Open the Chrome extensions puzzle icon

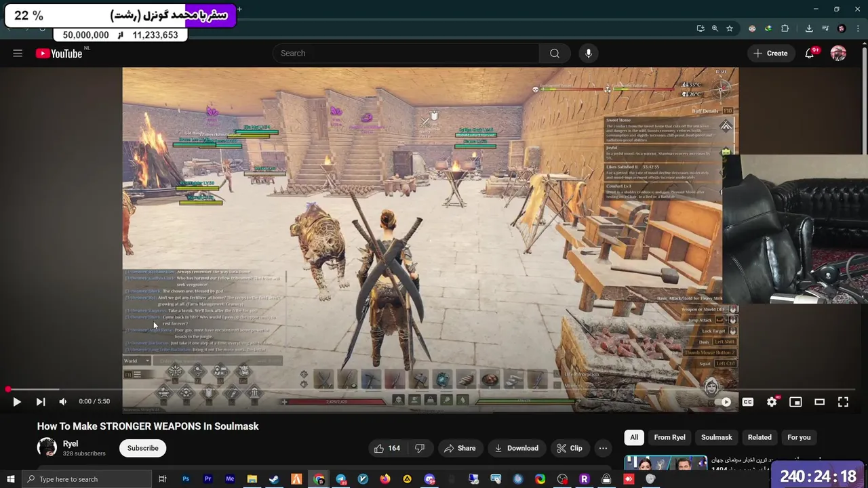785,28
